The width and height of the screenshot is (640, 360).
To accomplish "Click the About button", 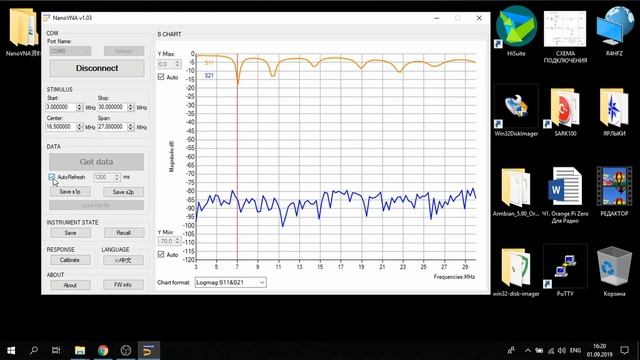I will click(70, 285).
